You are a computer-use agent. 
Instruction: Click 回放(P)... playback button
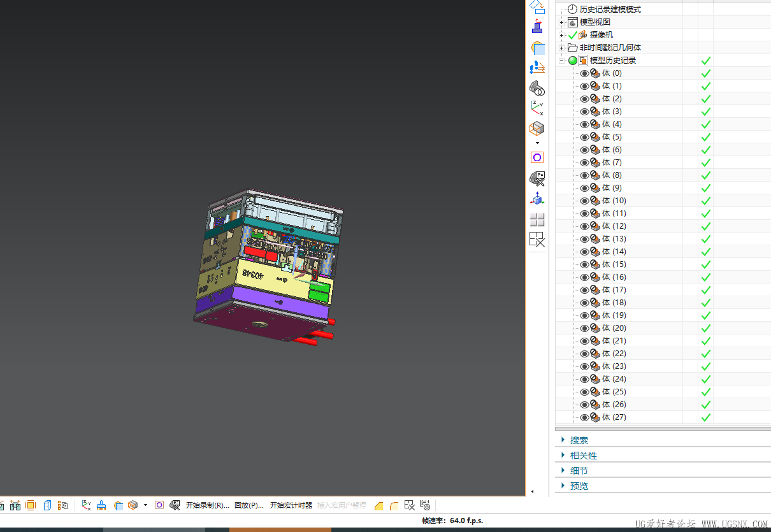pyautogui.click(x=249, y=505)
